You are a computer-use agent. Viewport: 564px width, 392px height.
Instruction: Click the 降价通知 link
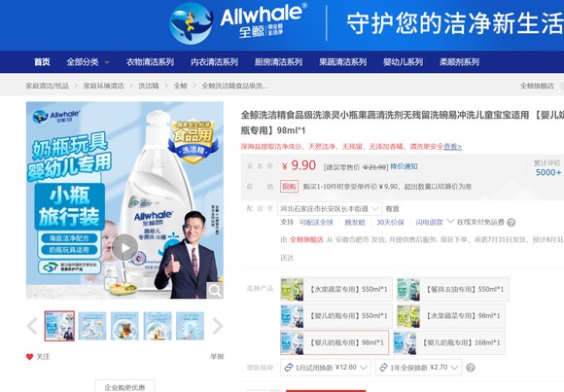point(404,166)
